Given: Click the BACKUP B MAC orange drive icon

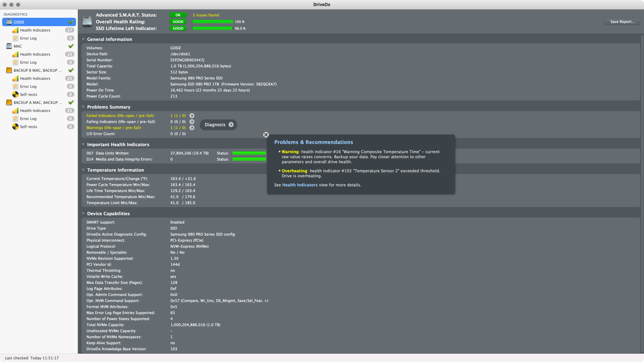Looking at the screenshot, I should (9, 70).
